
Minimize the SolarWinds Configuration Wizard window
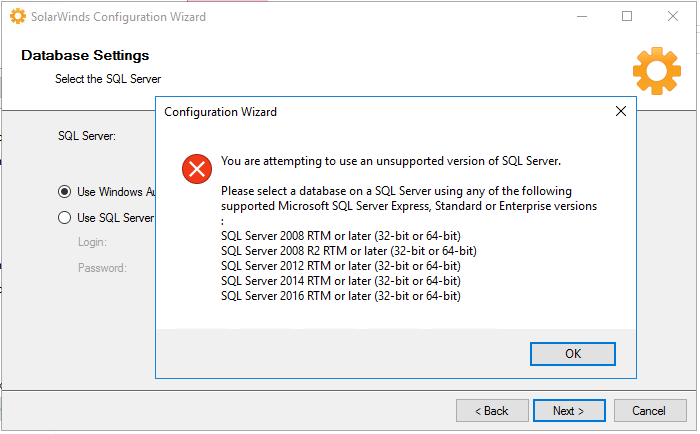tap(581, 16)
